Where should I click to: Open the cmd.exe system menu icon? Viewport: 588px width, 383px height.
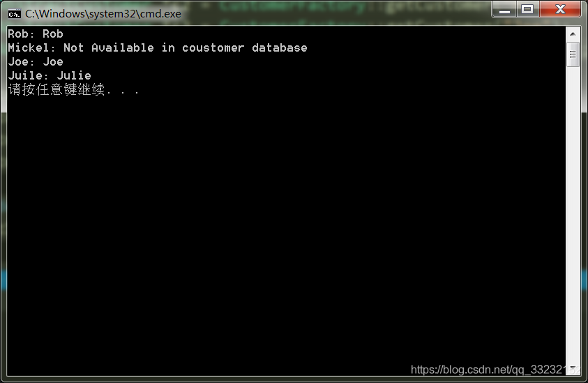14,14
